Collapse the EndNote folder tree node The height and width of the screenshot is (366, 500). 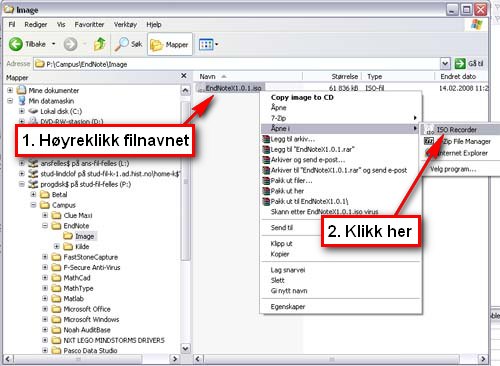coord(45,226)
